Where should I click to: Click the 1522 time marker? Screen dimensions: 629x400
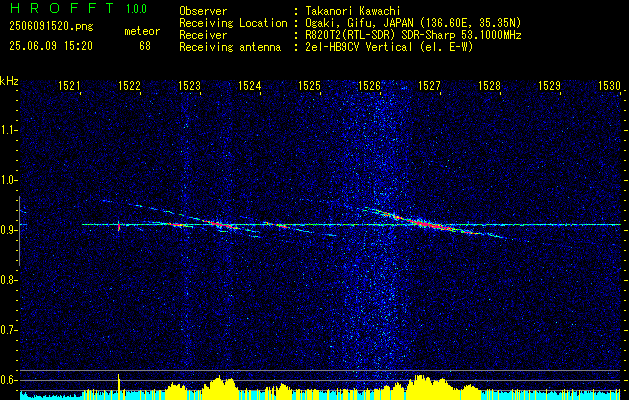(x=129, y=85)
